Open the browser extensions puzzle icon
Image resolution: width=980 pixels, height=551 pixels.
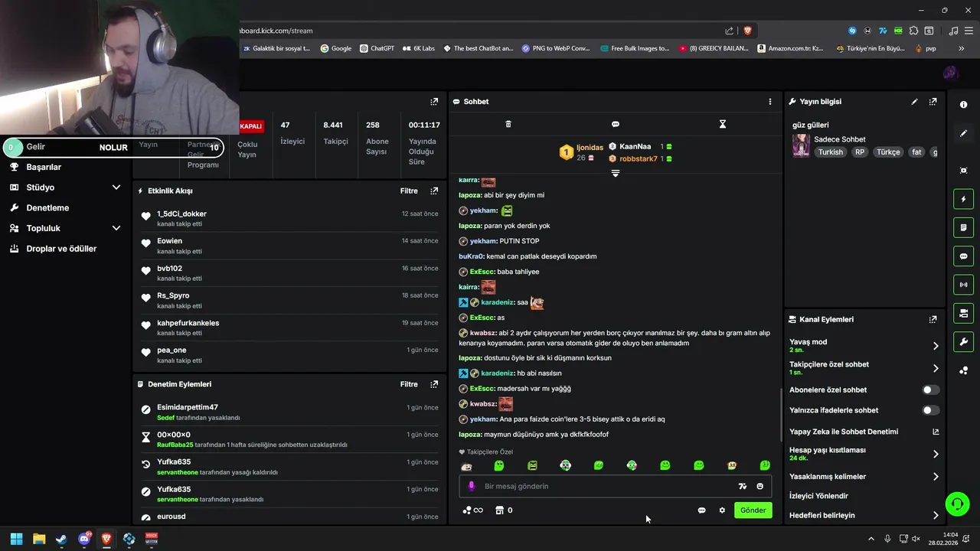[x=913, y=31]
